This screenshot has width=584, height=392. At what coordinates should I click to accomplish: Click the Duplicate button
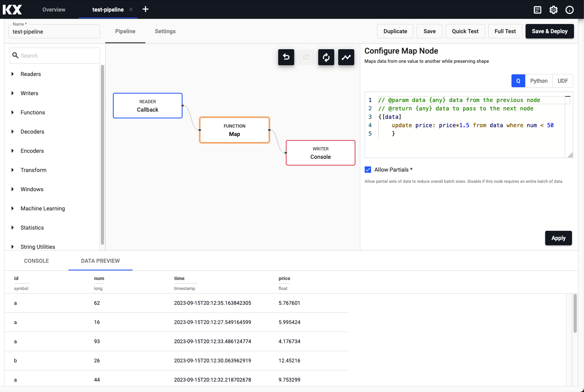click(x=395, y=31)
